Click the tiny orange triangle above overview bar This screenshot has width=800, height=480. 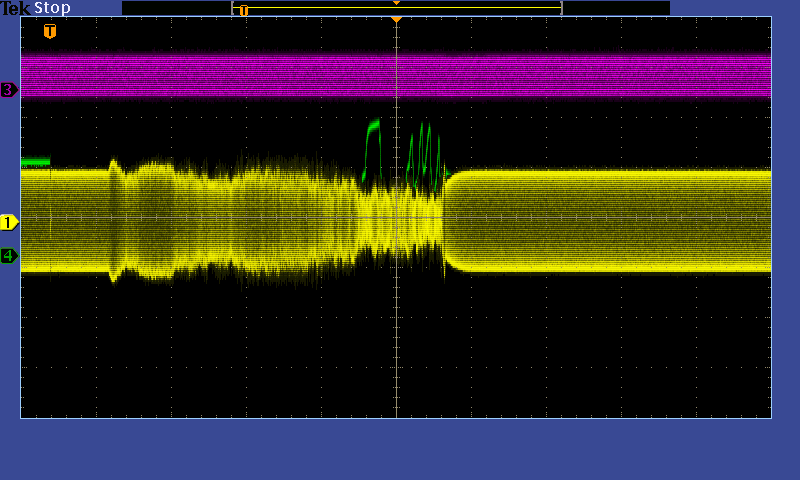(x=396, y=3)
